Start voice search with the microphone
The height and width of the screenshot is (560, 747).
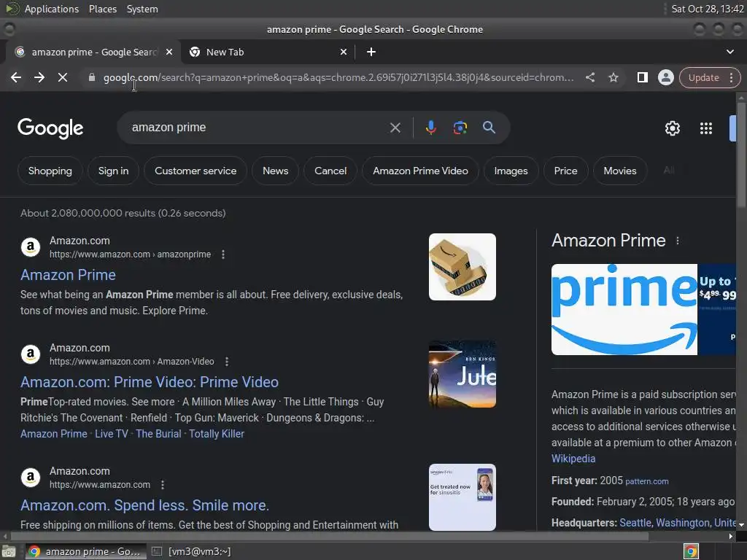tap(430, 128)
